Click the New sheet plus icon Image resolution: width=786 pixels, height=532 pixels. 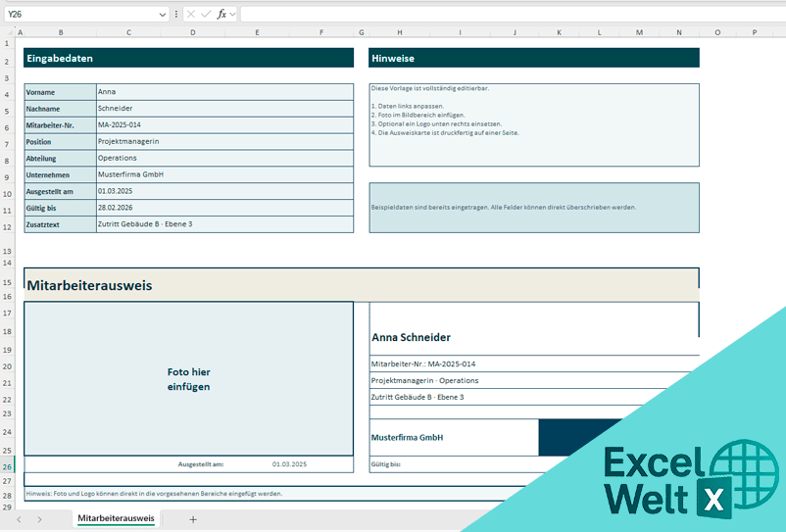click(193, 519)
